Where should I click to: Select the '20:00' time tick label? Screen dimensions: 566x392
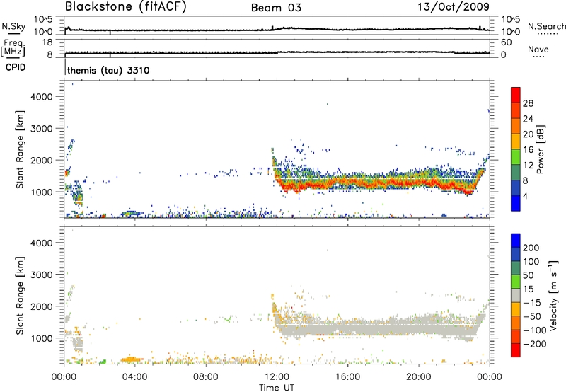point(419,377)
